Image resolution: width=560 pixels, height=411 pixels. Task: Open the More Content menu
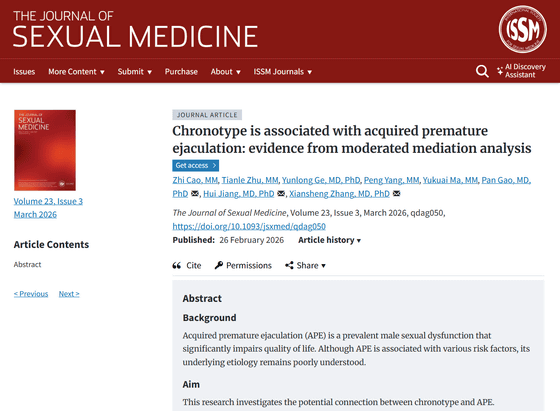[x=76, y=72]
